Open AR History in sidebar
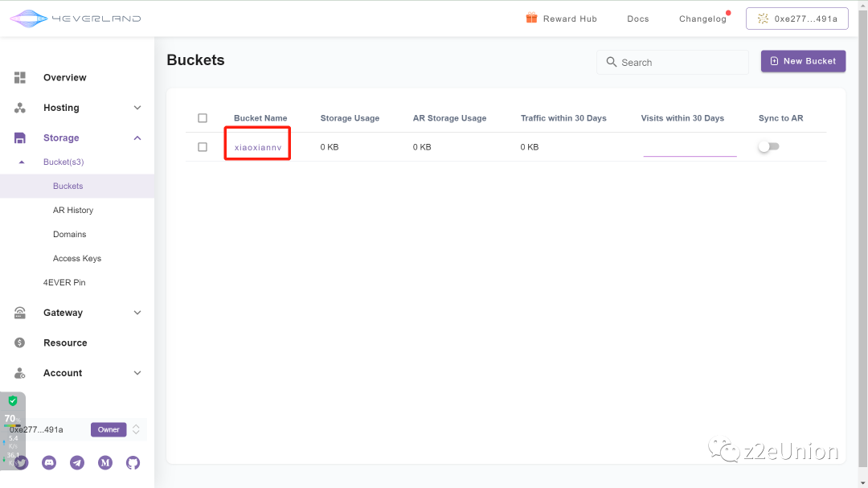The width and height of the screenshot is (868, 488). pyautogui.click(x=73, y=211)
